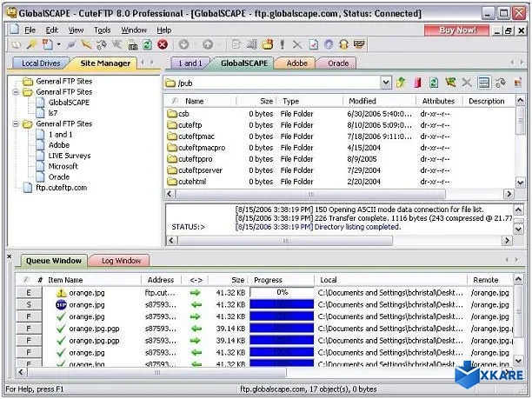This screenshot has height=399, width=532.
Task: Click the green Refresh icon in main toolbar
Action: pos(147,44)
